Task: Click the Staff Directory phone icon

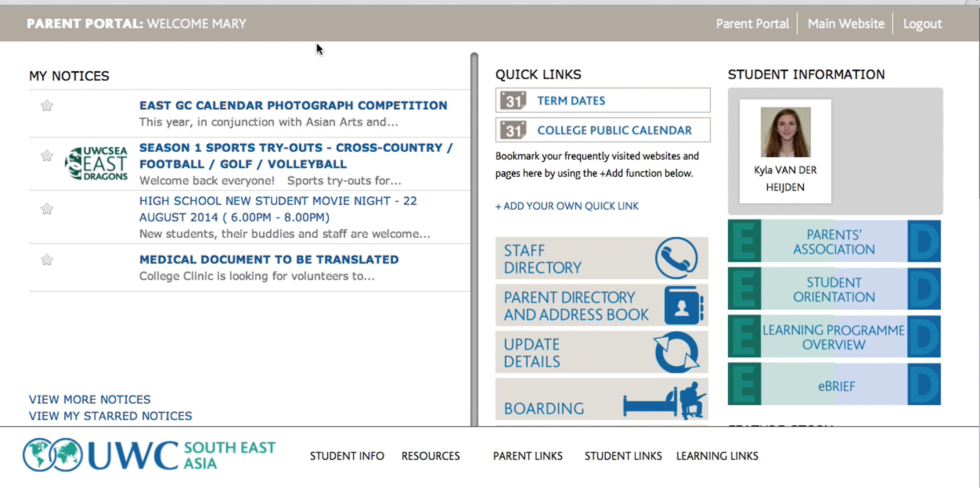Action: click(x=676, y=258)
